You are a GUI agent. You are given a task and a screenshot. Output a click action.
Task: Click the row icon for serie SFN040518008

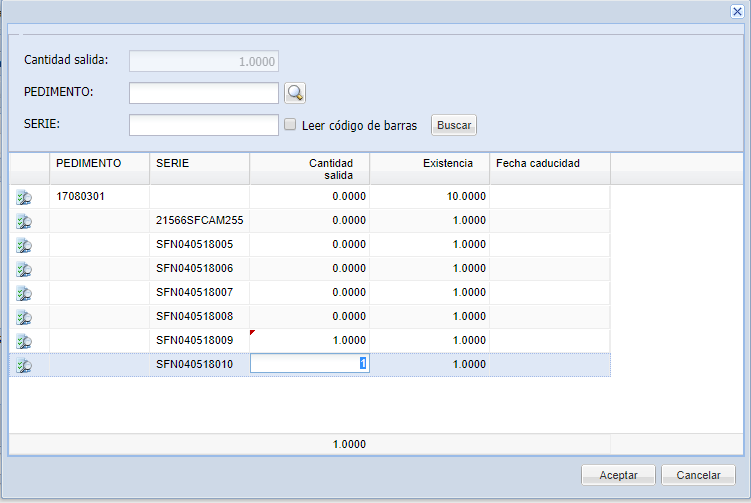[x=24, y=318]
